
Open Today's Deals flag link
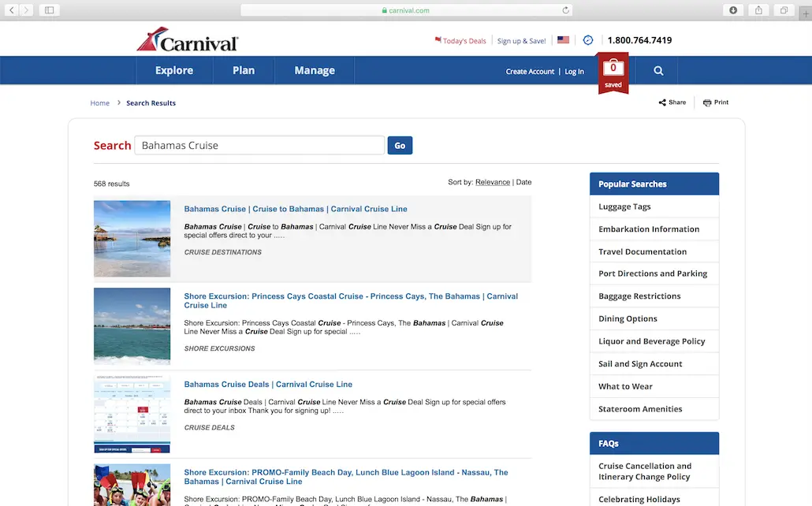tap(460, 40)
